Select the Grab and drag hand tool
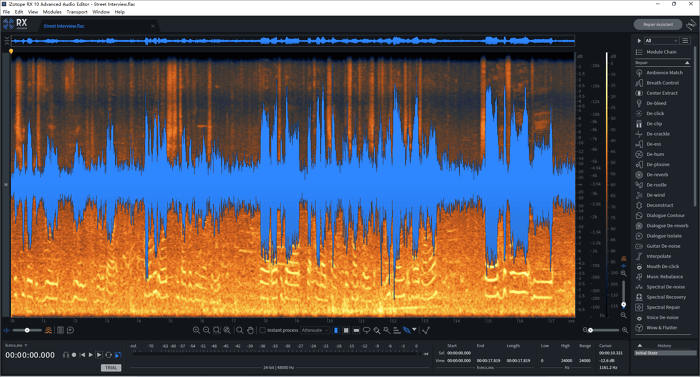The image size is (700, 377). [x=250, y=331]
